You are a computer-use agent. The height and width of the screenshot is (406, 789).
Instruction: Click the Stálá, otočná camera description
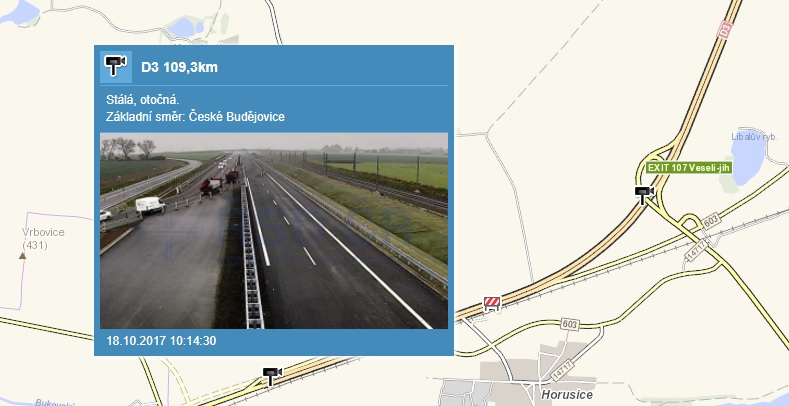coord(142,100)
